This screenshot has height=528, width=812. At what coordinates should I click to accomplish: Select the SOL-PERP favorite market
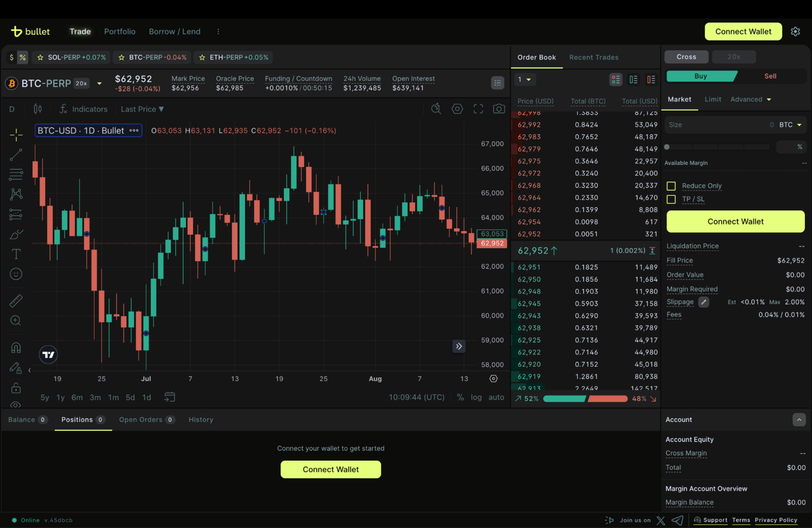pos(72,57)
